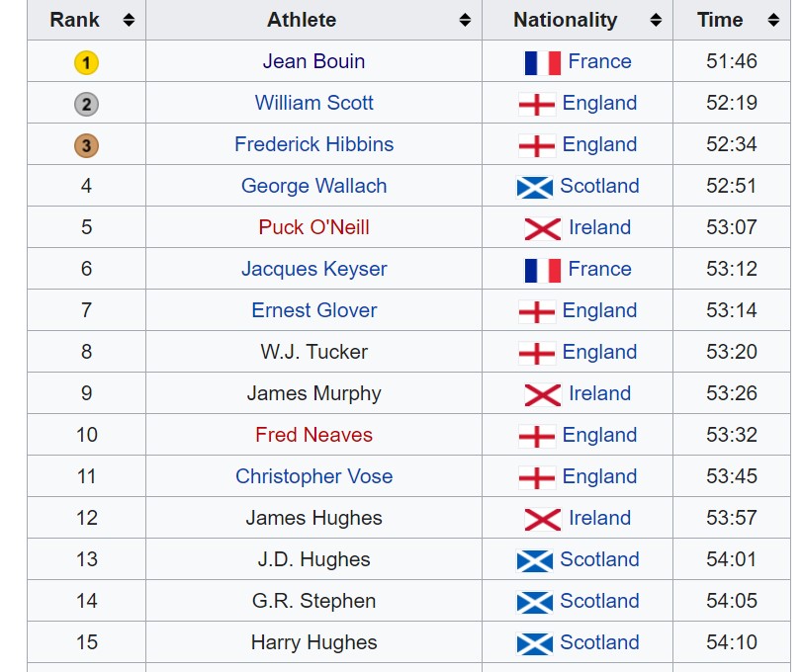803x672 pixels.
Task: Sort table by Athlete column arrows
Action: 465,20
